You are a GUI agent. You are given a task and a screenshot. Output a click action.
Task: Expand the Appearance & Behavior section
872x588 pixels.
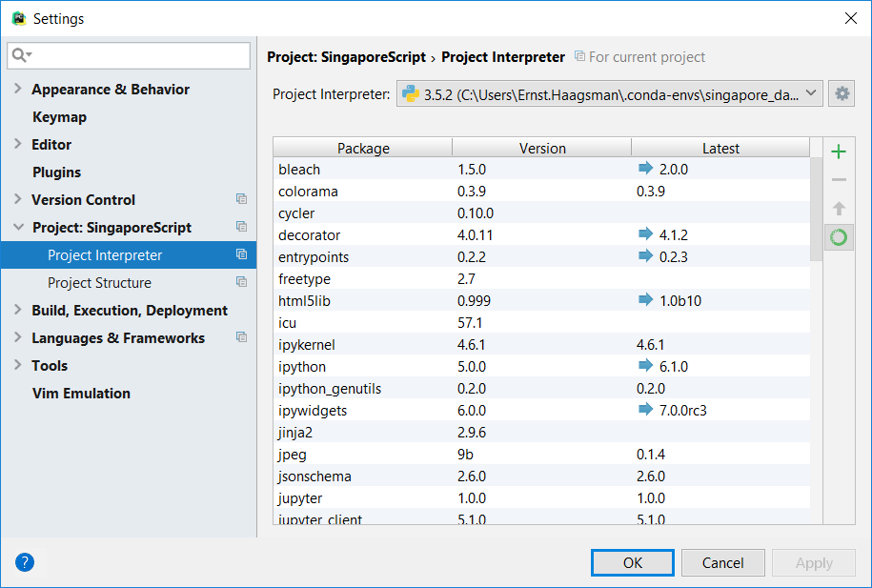[x=18, y=89]
